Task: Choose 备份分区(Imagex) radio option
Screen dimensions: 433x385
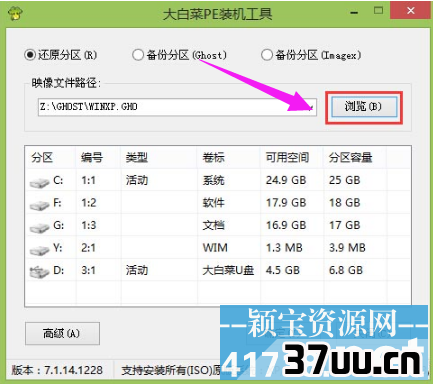Action: point(311,55)
